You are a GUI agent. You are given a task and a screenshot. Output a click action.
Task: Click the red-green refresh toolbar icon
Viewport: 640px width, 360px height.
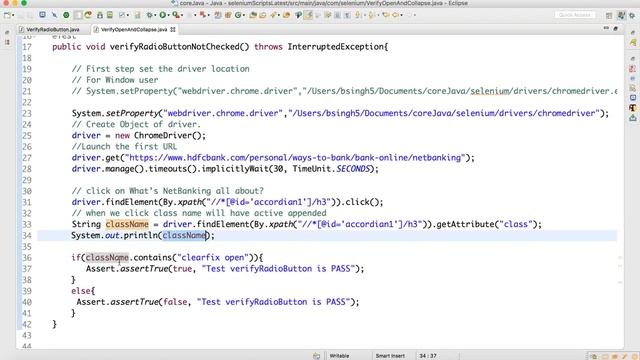pyautogui.click(x=88, y=15)
